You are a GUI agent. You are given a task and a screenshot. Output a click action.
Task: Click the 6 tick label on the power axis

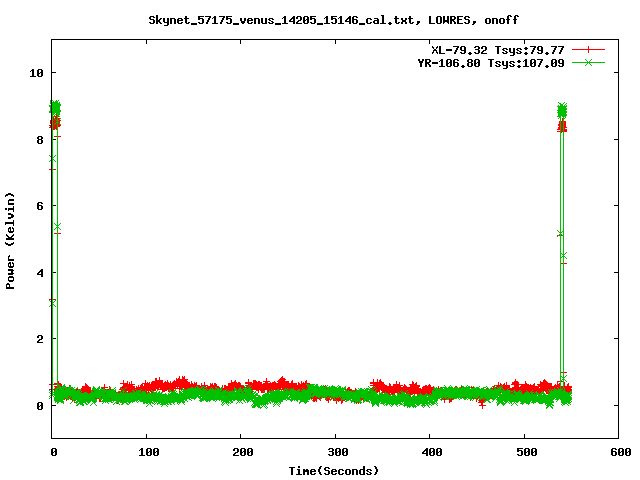(39, 206)
